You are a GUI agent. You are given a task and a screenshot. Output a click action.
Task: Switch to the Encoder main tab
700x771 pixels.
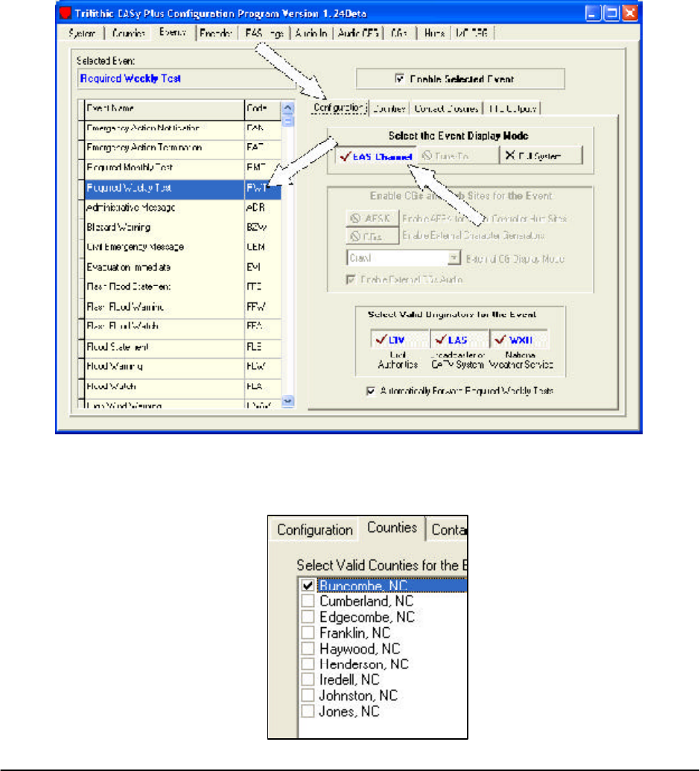(216, 34)
